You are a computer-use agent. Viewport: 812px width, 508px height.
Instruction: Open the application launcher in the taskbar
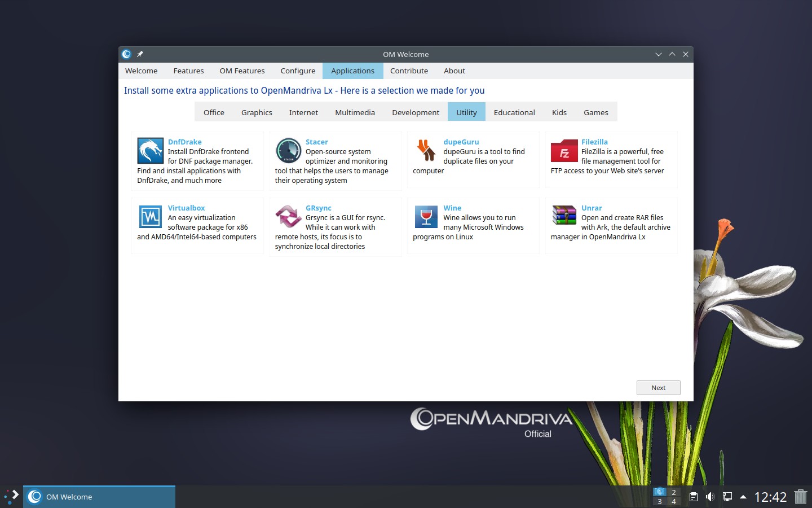pyautogui.click(x=11, y=497)
